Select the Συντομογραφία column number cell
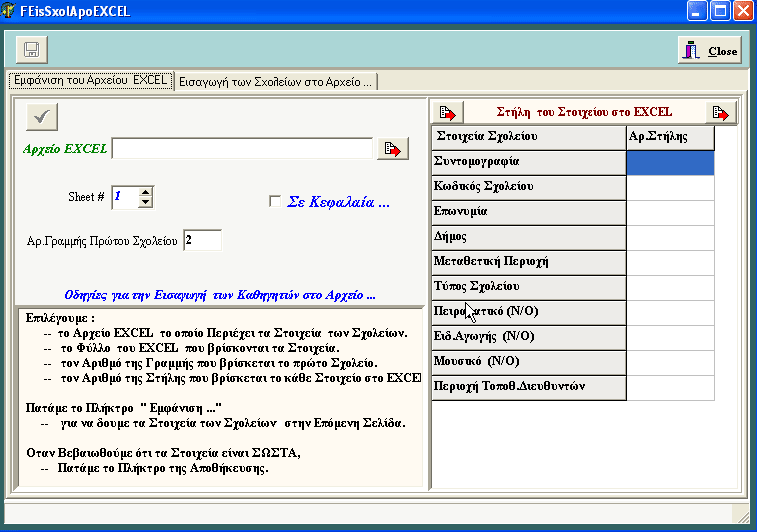Image resolution: width=757 pixels, height=532 pixels. (670, 162)
